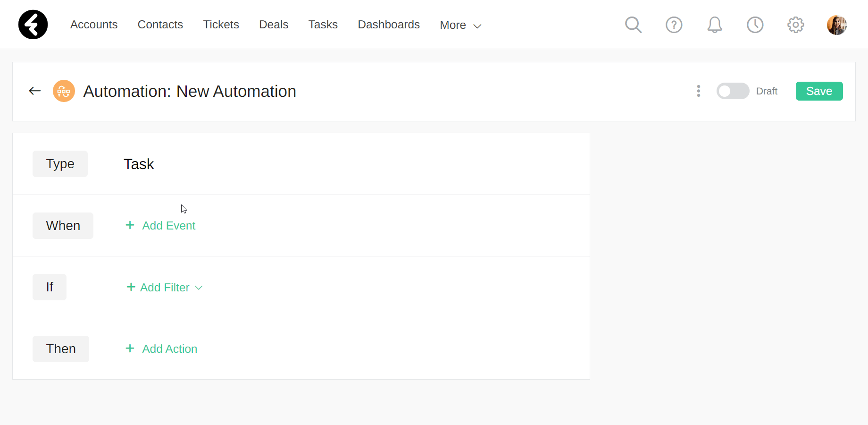
Task: Open the user profile avatar
Action: pyautogui.click(x=836, y=25)
